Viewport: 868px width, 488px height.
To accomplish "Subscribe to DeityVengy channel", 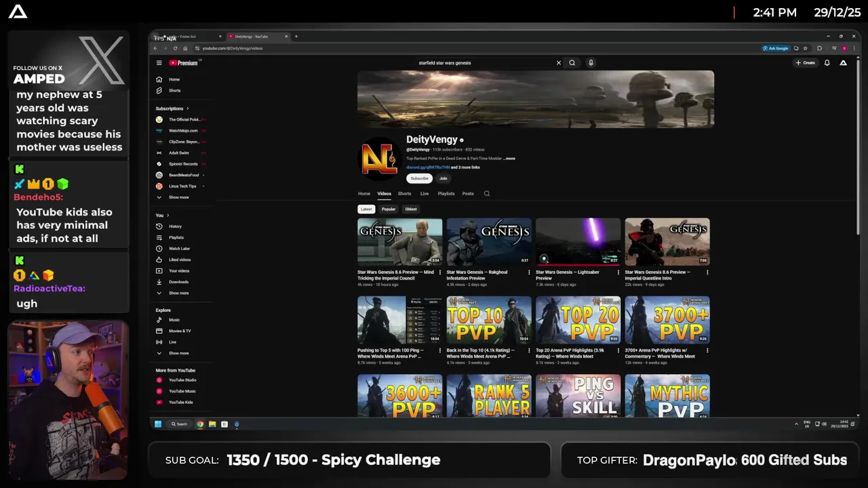I will 419,178.
